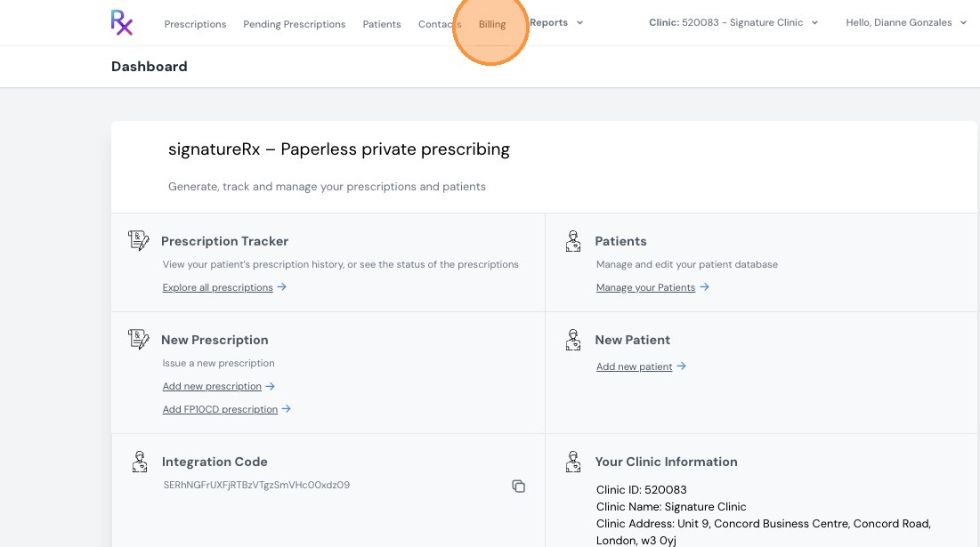The height and width of the screenshot is (547, 980).
Task: Select Patients in the navigation bar
Action: pos(382,24)
